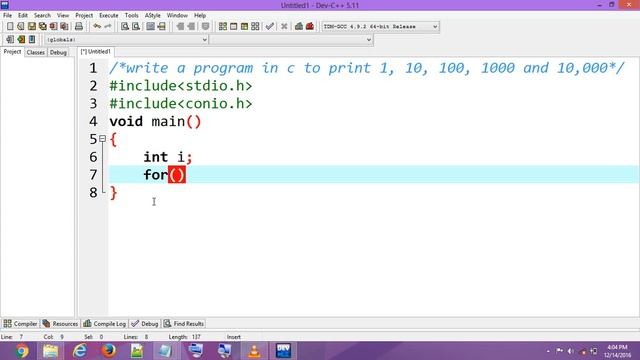Open the Debug bottom panel tab
640x360 pixels.
pos(144,324)
